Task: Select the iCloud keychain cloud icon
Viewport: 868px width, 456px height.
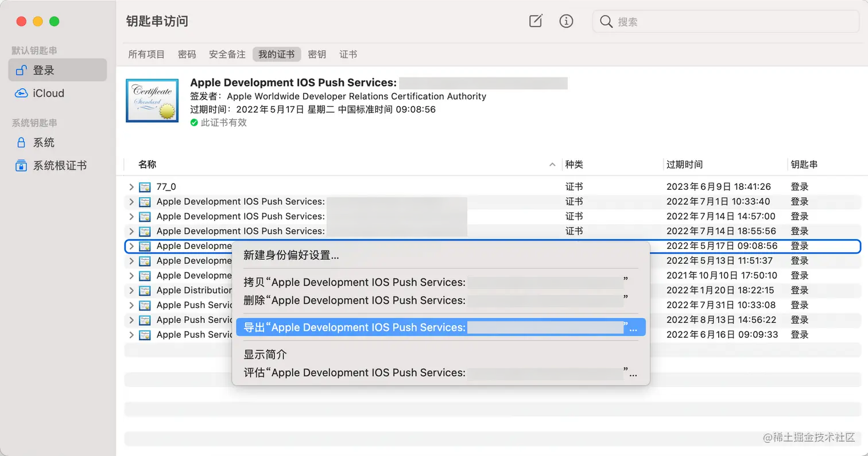Action: click(x=21, y=93)
